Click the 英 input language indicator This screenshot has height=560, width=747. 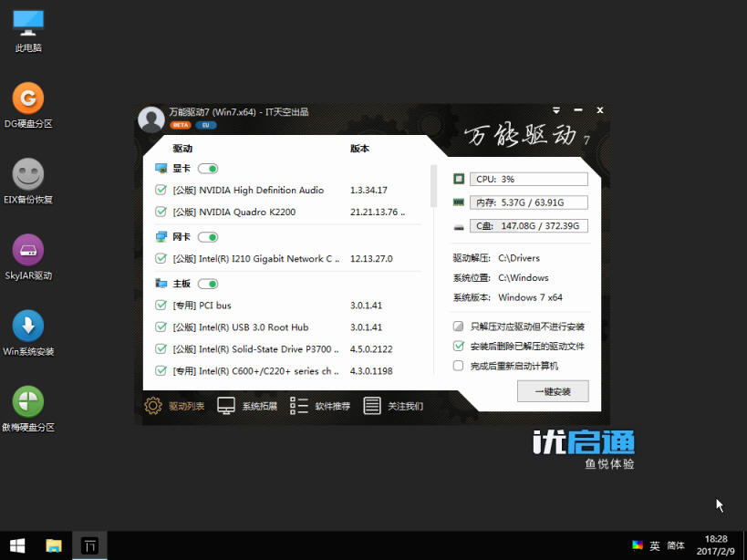(655, 545)
